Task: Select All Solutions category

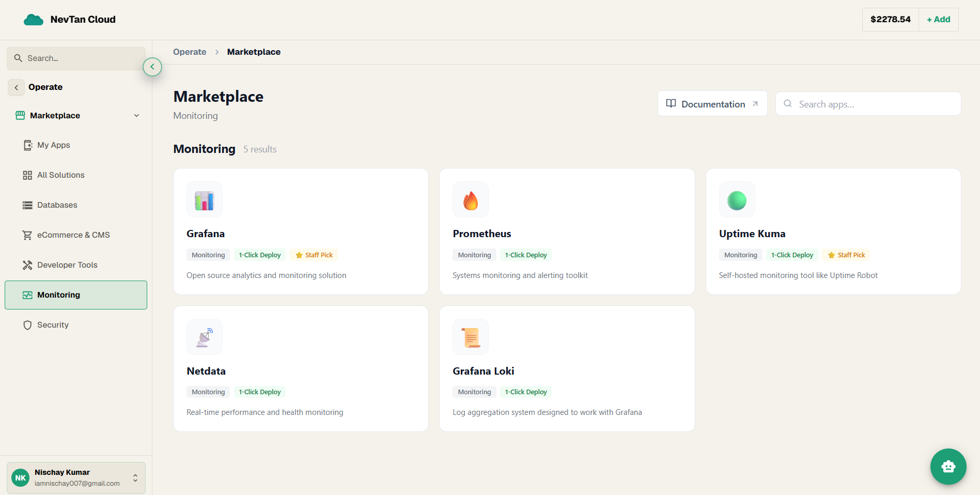Action: click(76, 175)
